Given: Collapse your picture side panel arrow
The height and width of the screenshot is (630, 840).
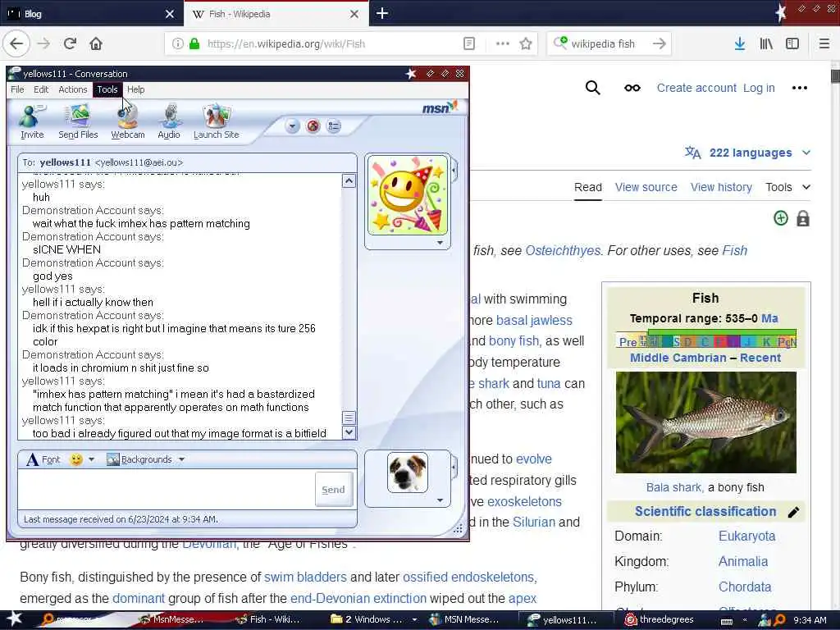Looking at the screenshot, I should pyautogui.click(x=454, y=467).
